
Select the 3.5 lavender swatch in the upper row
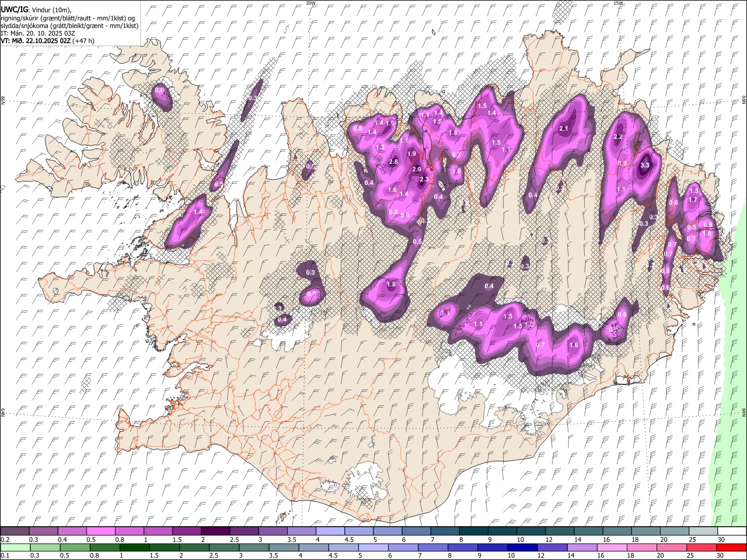tap(302, 531)
